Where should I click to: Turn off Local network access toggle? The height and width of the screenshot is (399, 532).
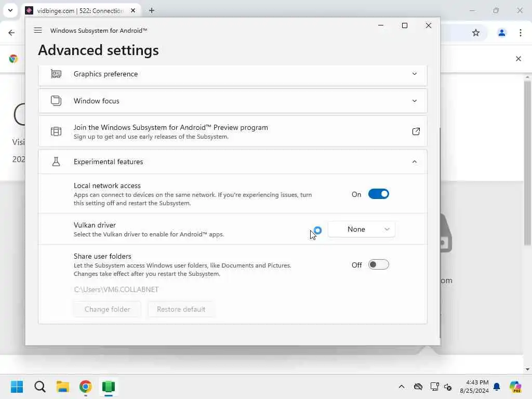pos(378,194)
